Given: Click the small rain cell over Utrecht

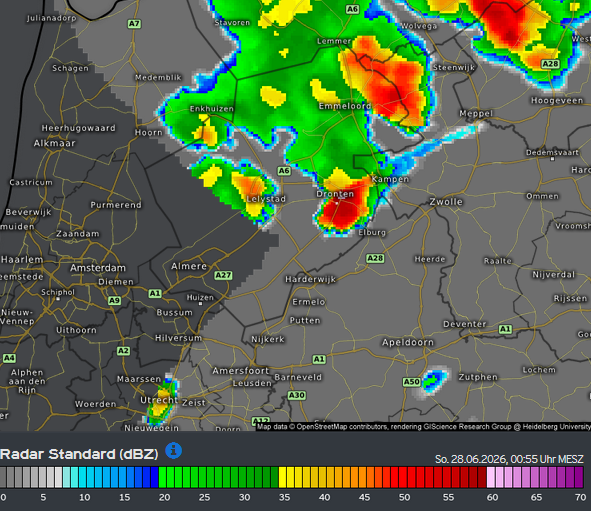Looking at the screenshot, I should pyautogui.click(x=162, y=401).
